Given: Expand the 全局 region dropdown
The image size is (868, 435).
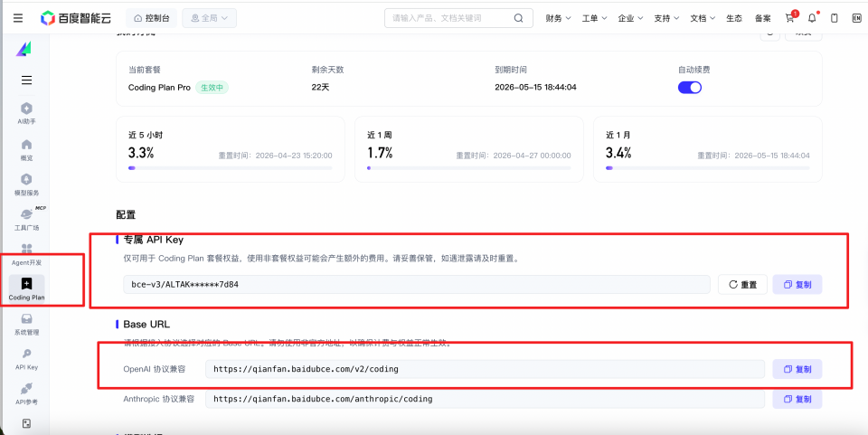Looking at the screenshot, I should tap(209, 18).
